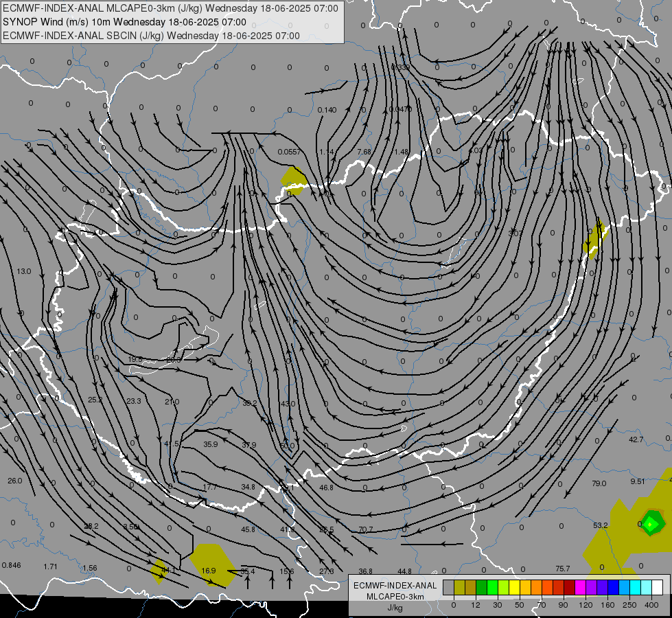Click the 79.0 grid value

pos(599,483)
